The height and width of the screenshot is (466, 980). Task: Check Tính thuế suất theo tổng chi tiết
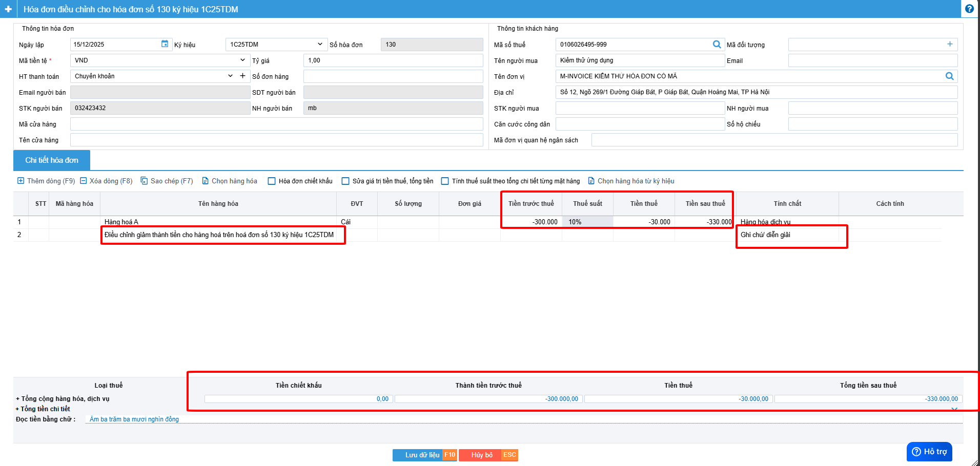click(x=445, y=181)
